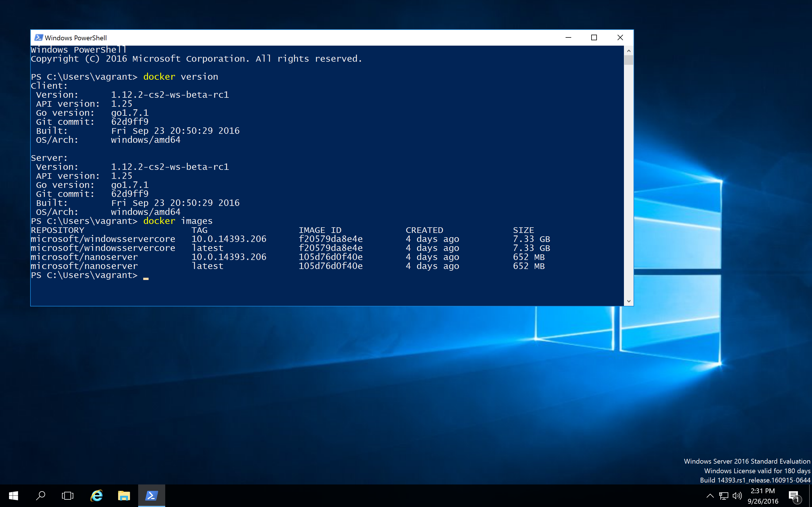Minimize the PowerShell window
The height and width of the screenshot is (507, 812).
coord(568,37)
